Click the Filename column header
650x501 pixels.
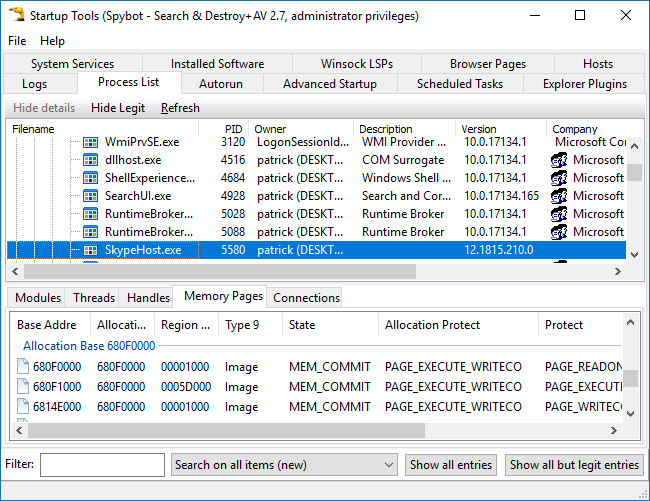tap(34, 129)
